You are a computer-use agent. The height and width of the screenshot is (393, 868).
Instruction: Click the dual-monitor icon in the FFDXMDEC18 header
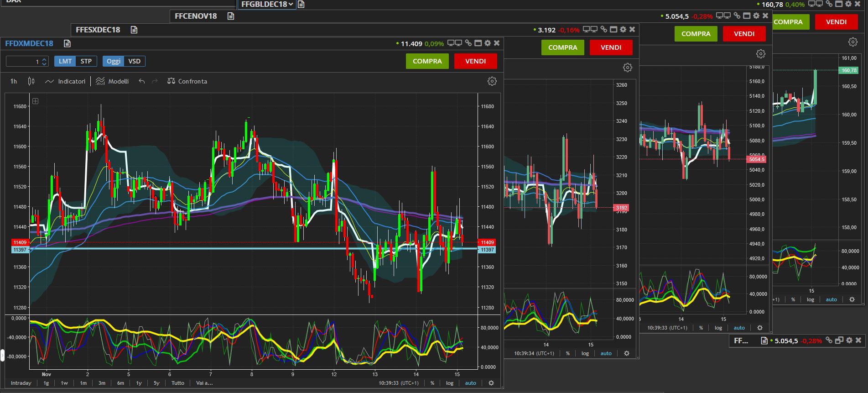456,43
